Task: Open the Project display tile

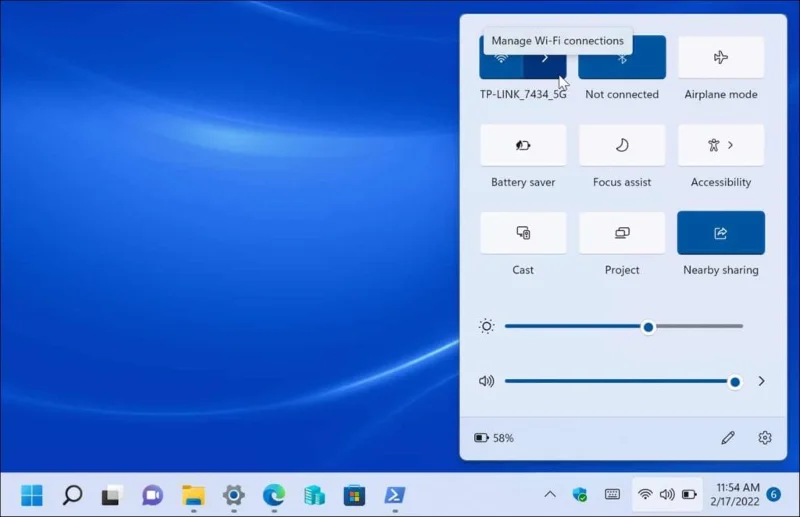Action: (622, 233)
